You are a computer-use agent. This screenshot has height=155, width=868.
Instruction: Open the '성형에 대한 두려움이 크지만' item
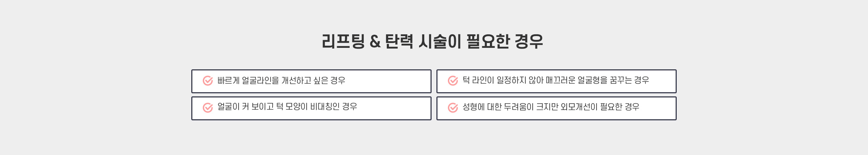[556, 108]
